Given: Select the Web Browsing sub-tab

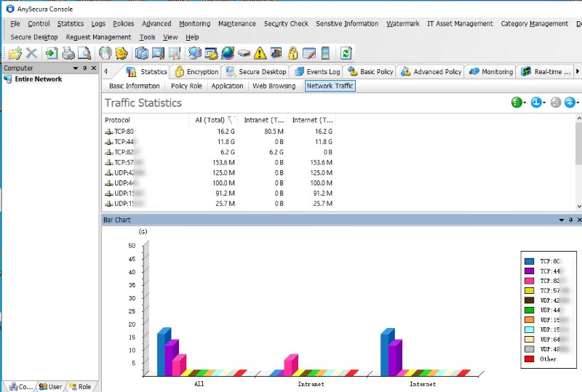Looking at the screenshot, I should [x=274, y=86].
